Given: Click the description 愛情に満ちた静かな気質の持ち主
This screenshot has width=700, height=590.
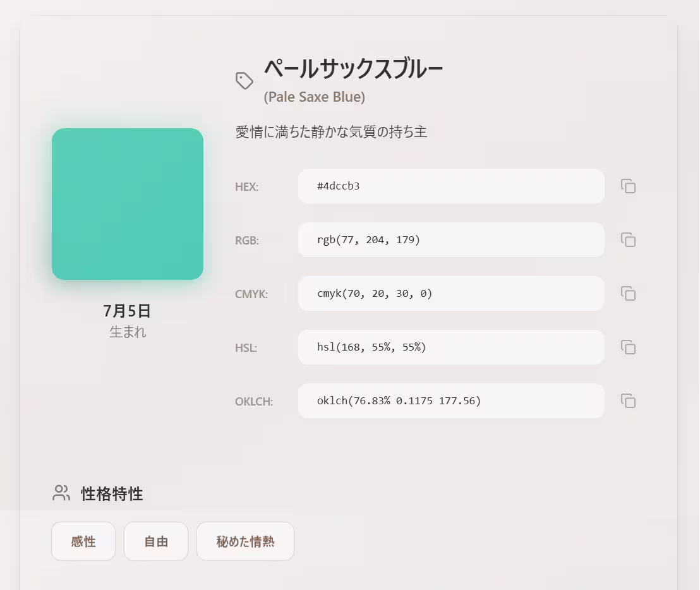Looking at the screenshot, I should [x=331, y=131].
